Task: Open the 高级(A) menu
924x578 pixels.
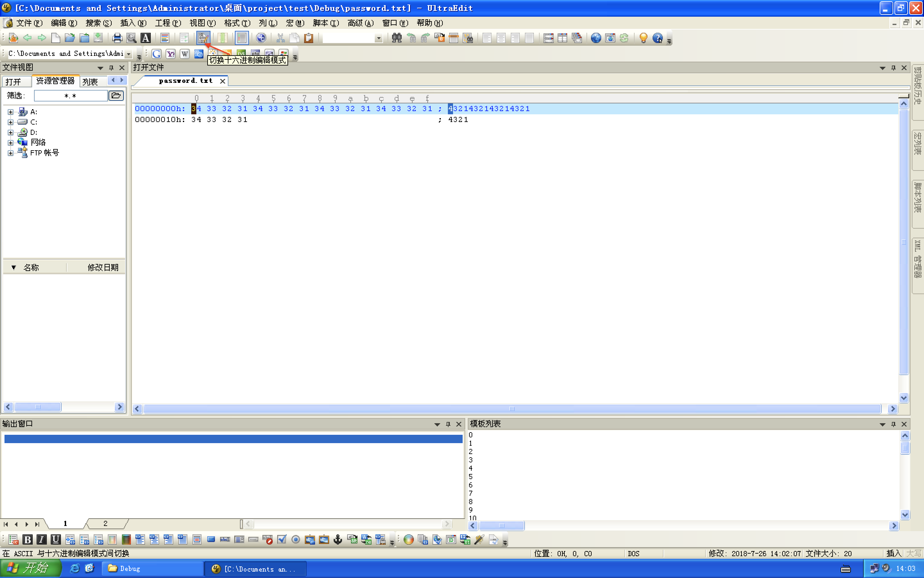Action: coord(360,23)
